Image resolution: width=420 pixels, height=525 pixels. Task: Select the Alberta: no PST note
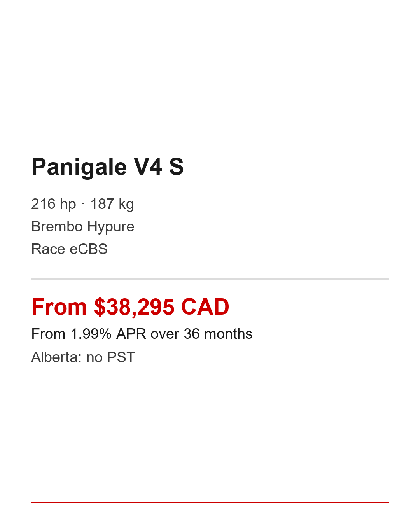tap(83, 357)
